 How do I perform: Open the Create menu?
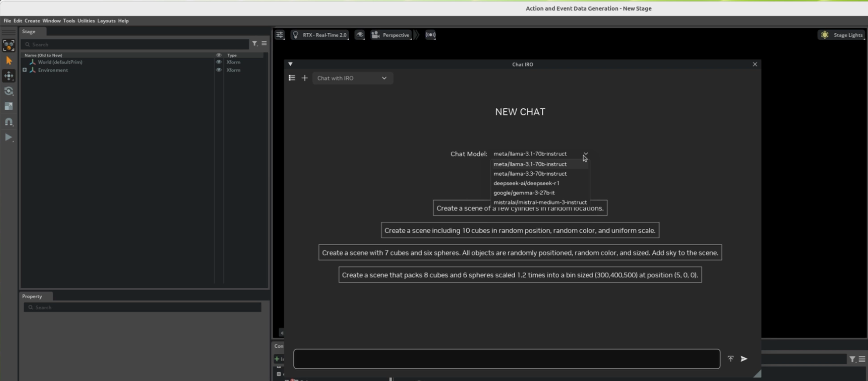coord(32,21)
